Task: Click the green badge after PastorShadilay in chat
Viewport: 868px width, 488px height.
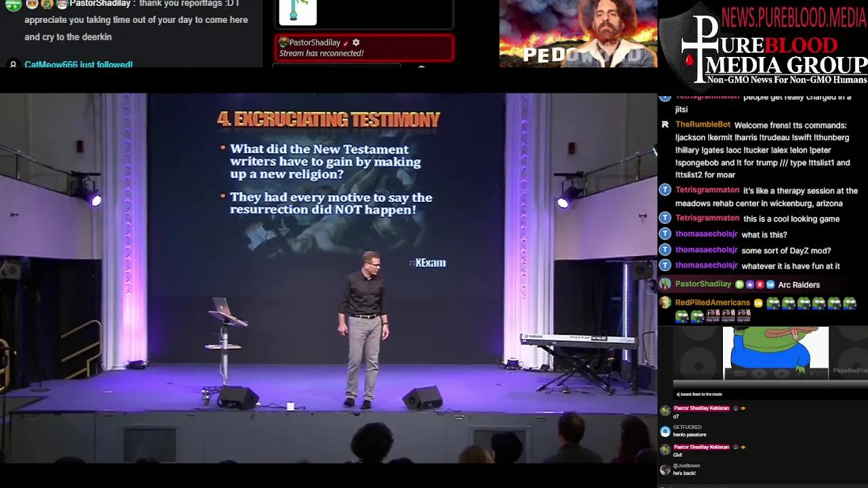Action: 740,285
